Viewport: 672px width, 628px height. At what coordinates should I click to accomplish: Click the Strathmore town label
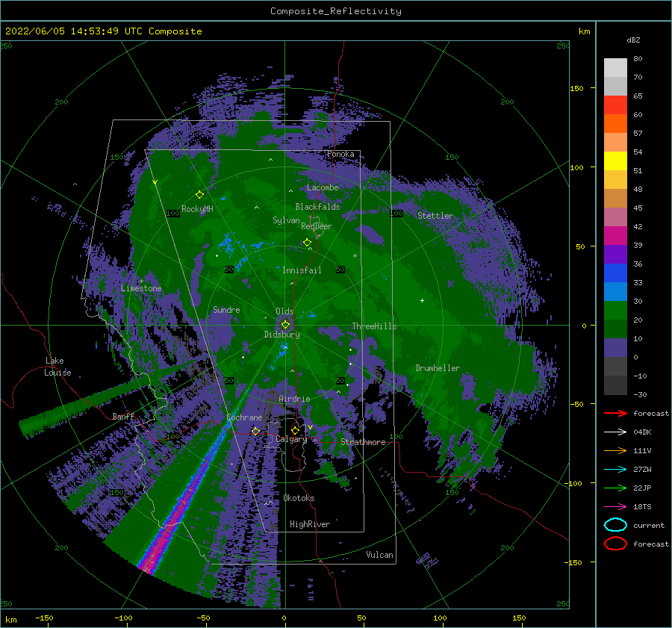[x=363, y=442]
